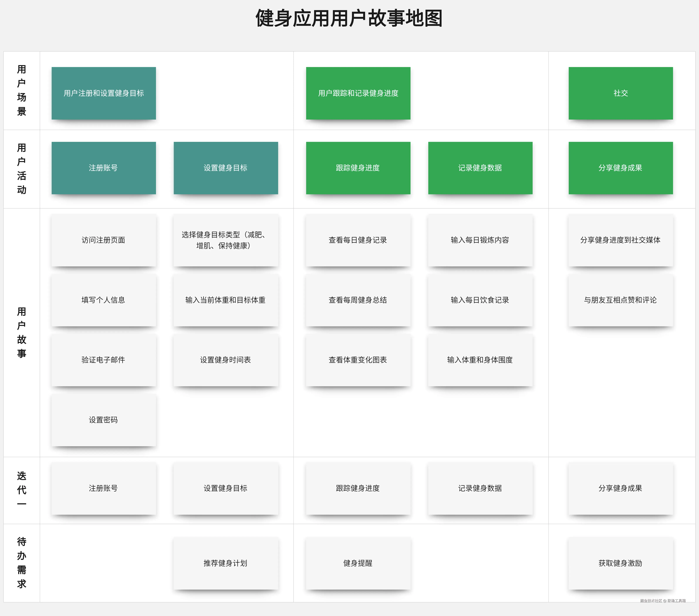Click the 查看每周健身总结 story card
699x616 pixels.
point(358,300)
